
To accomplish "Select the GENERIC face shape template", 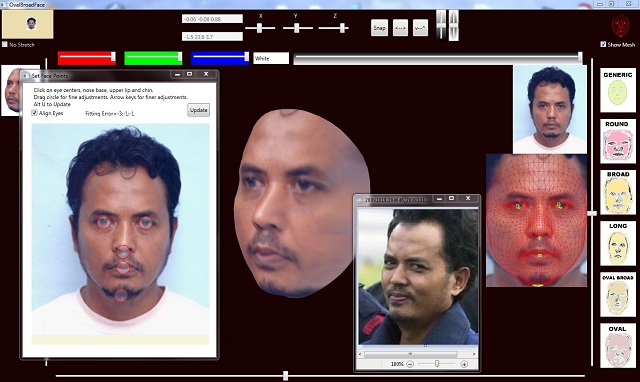I will [618, 90].
